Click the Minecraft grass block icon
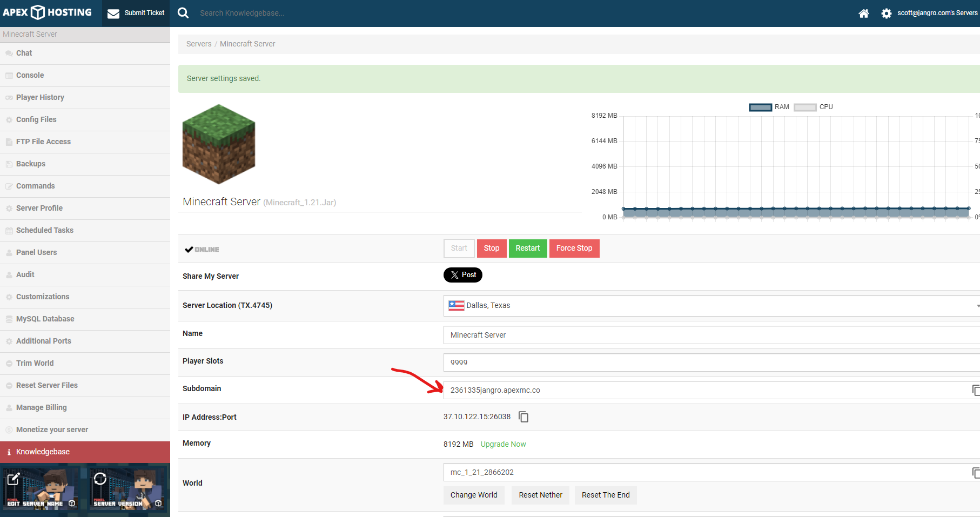The width and height of the screenshot is (980, 517). (219, 144)
